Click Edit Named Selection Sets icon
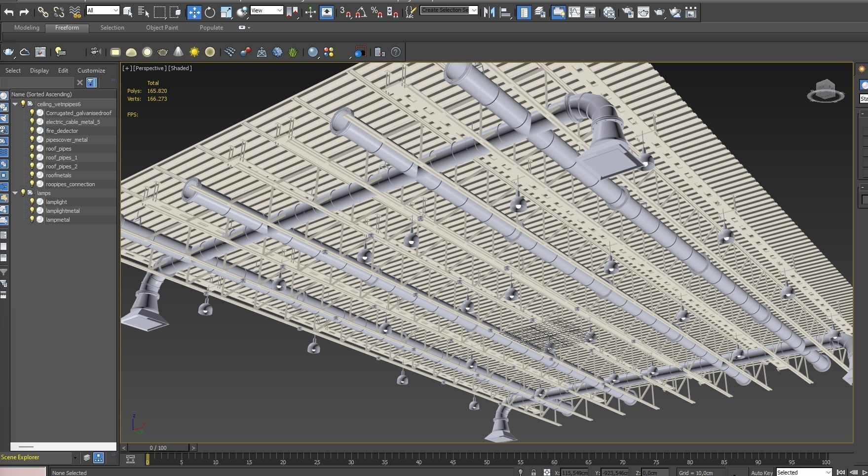Screen dimensions: 868x476 (x=410, y=12)
